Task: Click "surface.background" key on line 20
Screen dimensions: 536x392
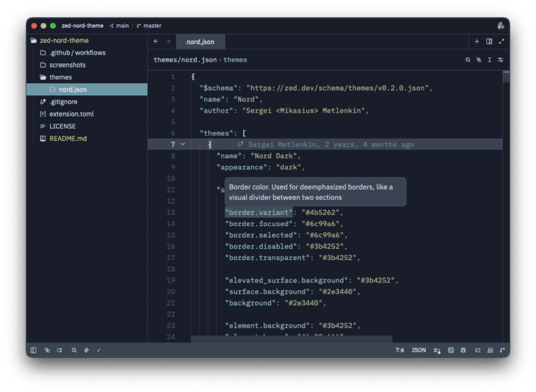Action: coord(267,291)
